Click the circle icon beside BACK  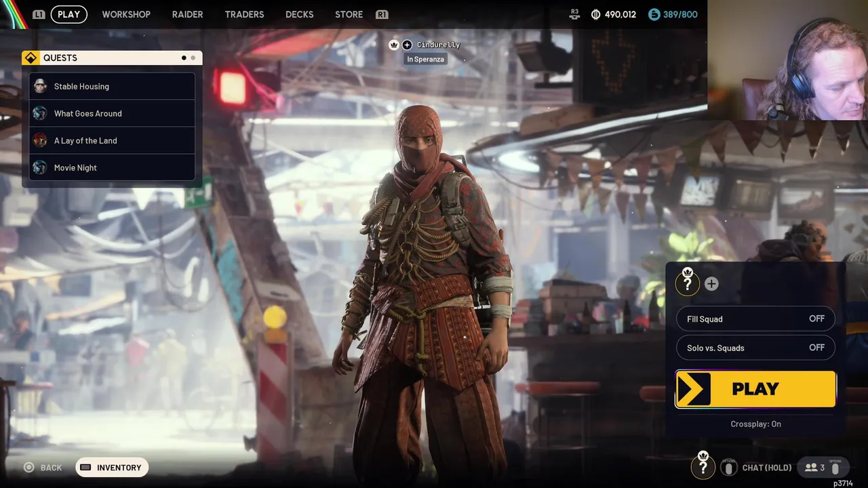click(x=29, y=468)
